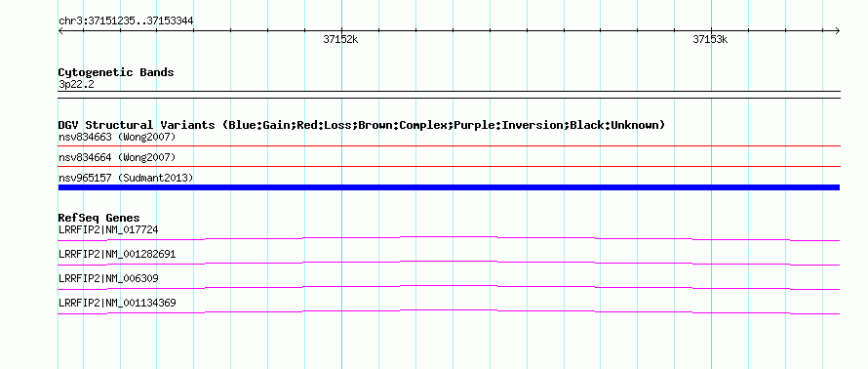The image size is (868, 369).
Task: Click the red loss line under nsv834663
Action: coord(449,146)
